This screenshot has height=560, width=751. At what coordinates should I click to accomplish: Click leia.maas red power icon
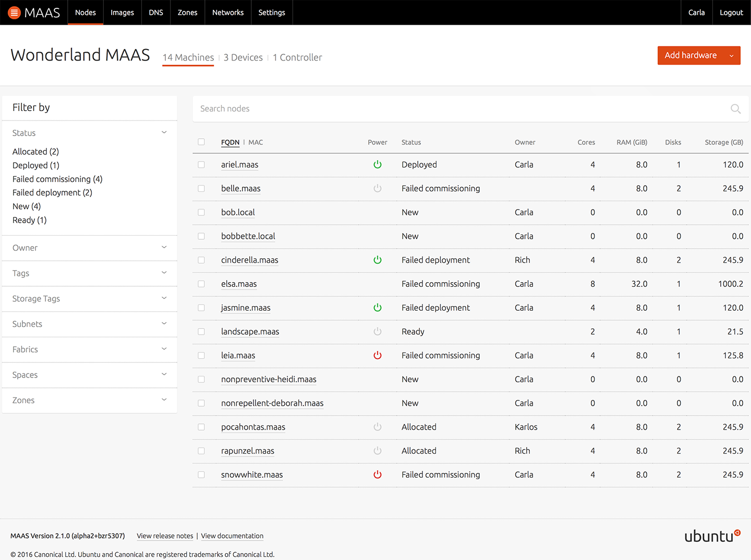pos(378,355)
